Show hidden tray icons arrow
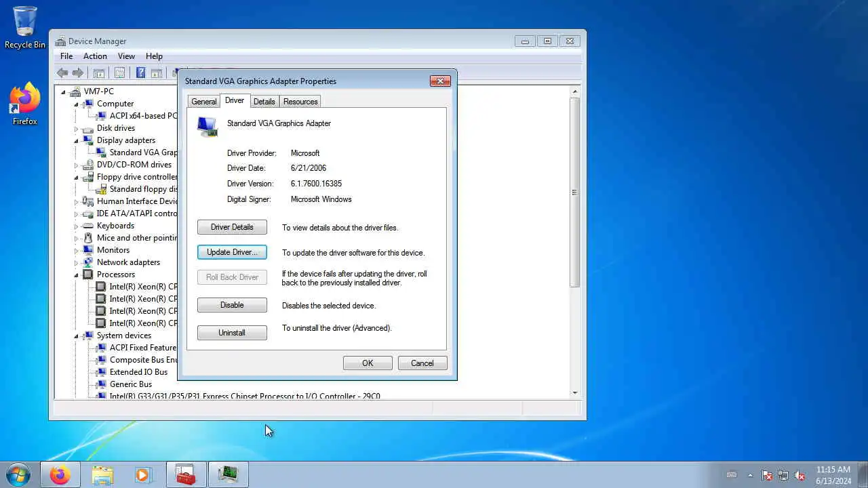Screen dimensions: 868x488 (x=750, y=475)
